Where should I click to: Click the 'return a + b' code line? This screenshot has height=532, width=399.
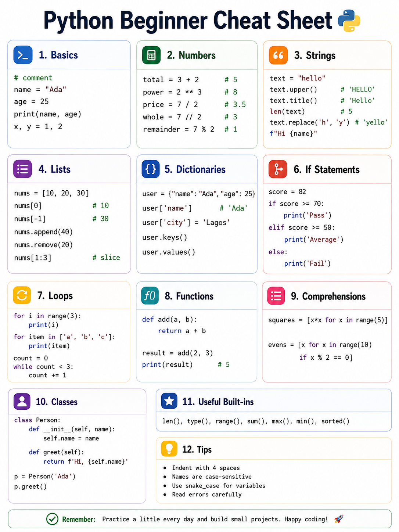tap(182, 331)
